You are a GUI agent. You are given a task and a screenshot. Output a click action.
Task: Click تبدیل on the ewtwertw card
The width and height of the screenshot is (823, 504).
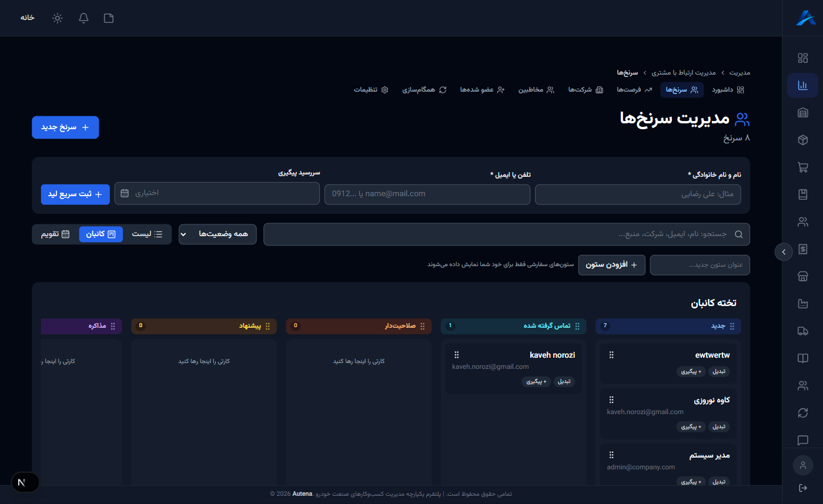[719, 372]
